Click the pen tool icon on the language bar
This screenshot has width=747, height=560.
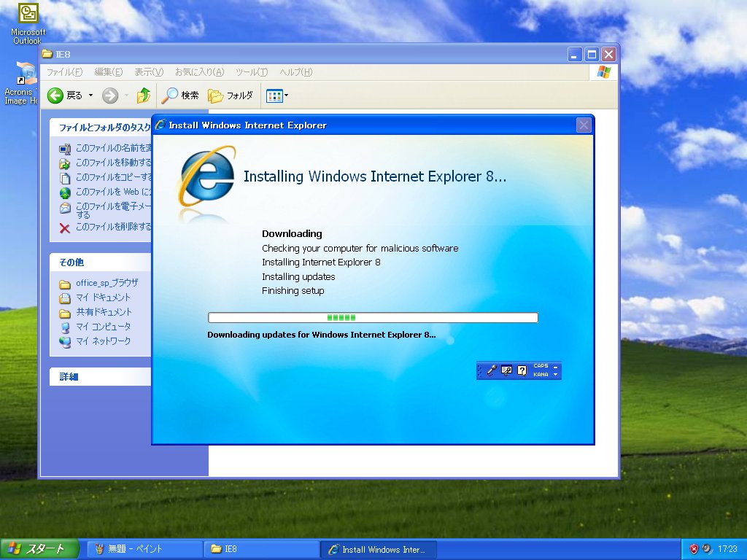[492, 370]
